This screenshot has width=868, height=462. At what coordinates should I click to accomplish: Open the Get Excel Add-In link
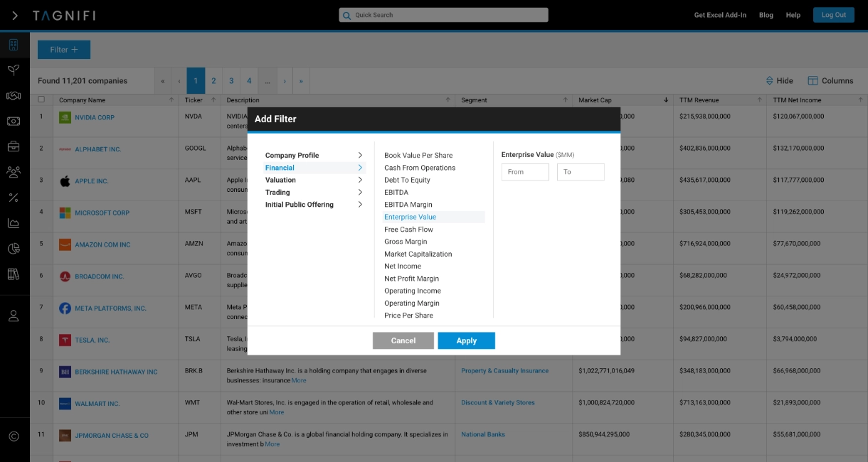coord(720,15)
